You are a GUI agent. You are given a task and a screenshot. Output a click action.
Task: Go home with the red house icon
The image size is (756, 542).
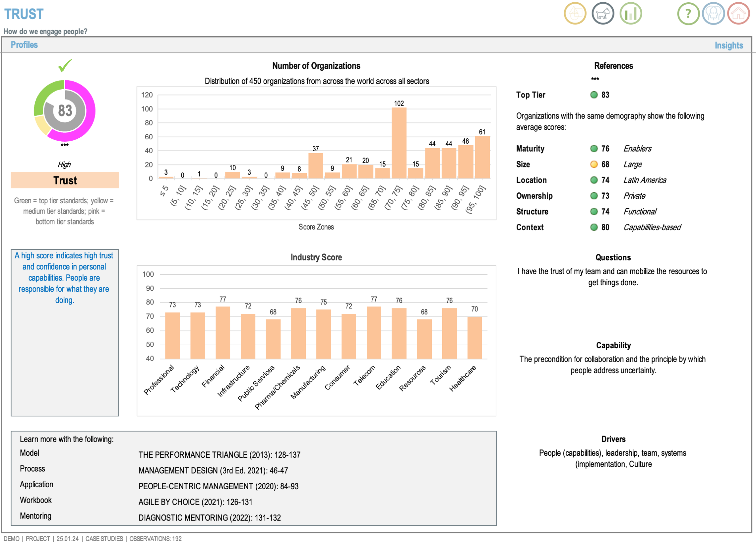coord(738,14)
